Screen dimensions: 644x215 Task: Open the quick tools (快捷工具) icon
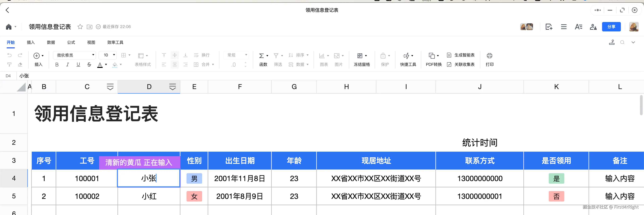406,56
